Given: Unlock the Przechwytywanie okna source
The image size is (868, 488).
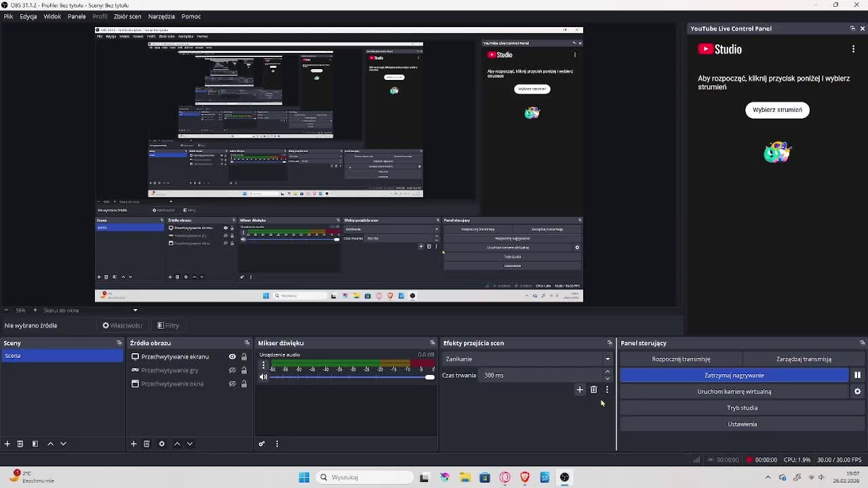Looking at the screenshot, I should [244, 384].
